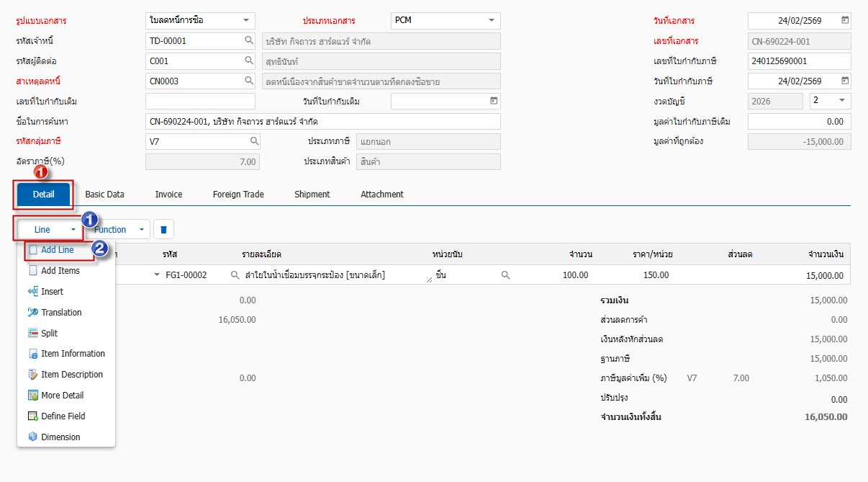Viewport: 868px width, 482px height.
Task: Click search icon beside reason code CN0003
Action: click(x=249, y=81)
